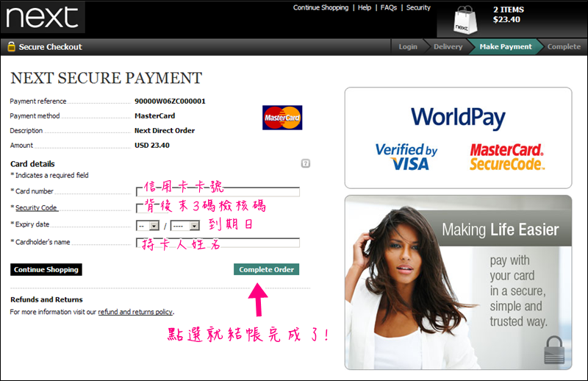Click the MasterCard SecureCode logo
This screenshot has height=381, width=588.
507,157
